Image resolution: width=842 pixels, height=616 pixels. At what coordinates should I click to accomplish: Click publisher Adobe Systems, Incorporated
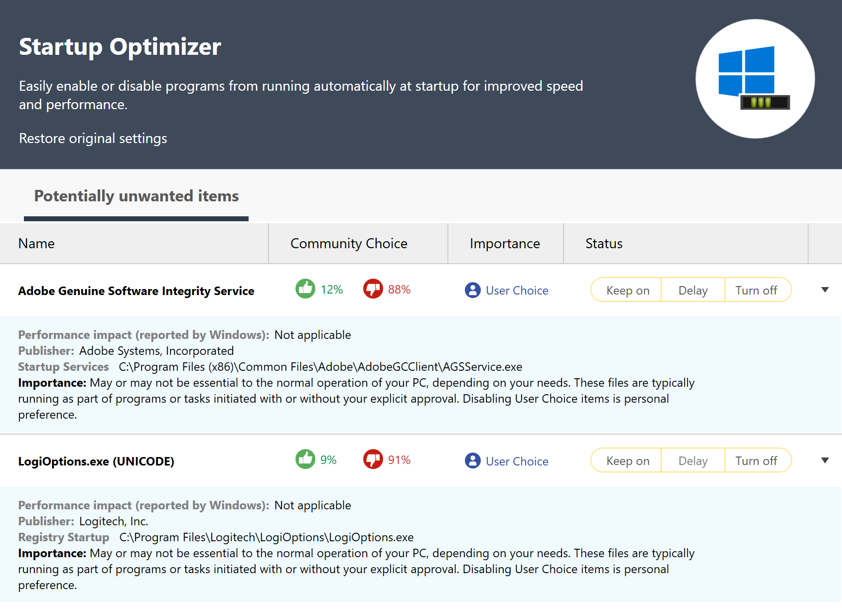pos(156,351)
